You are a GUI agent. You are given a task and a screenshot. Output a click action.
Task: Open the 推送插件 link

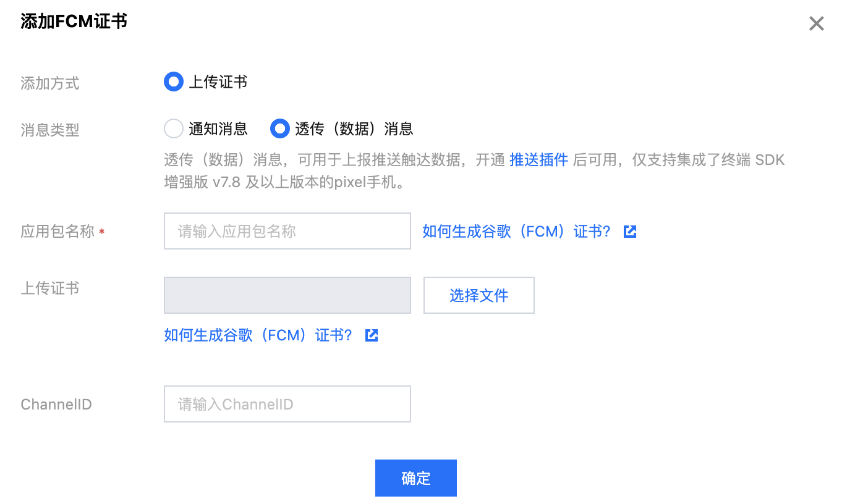538,160
